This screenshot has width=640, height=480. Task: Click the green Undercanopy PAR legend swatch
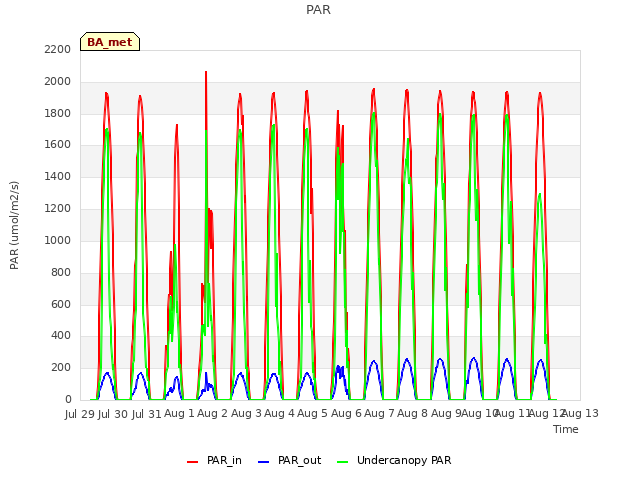point(343,462)
